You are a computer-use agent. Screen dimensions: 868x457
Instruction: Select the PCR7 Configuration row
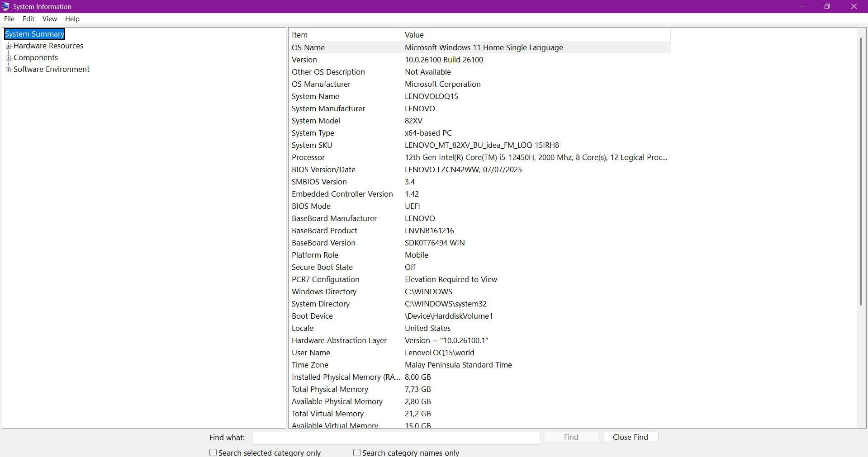pos(479,279)
